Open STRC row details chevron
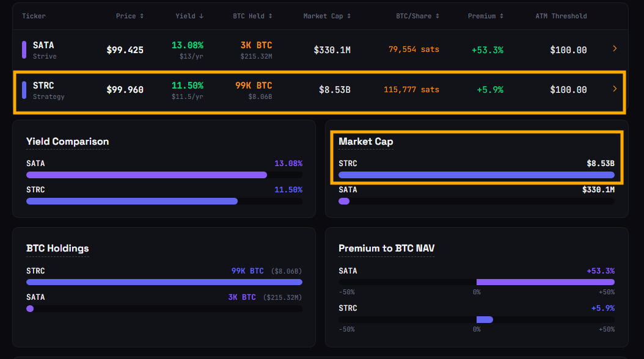 point(615,89)
